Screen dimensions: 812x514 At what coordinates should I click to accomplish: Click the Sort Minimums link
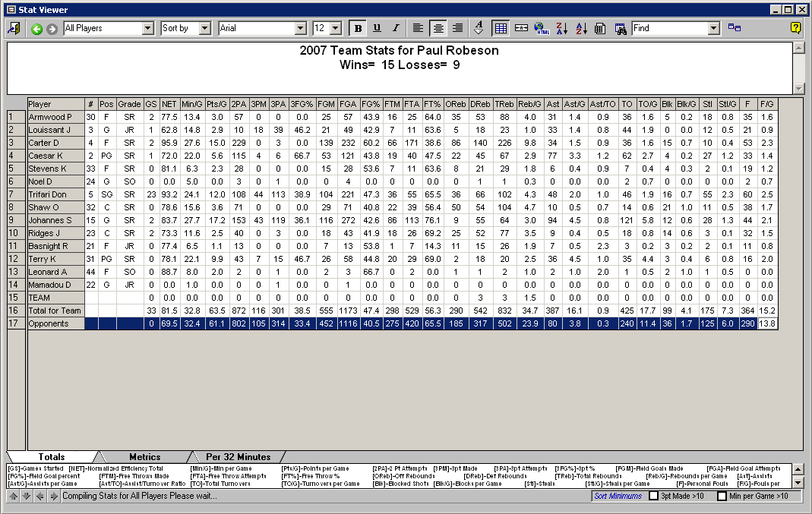tap(618, 496)
